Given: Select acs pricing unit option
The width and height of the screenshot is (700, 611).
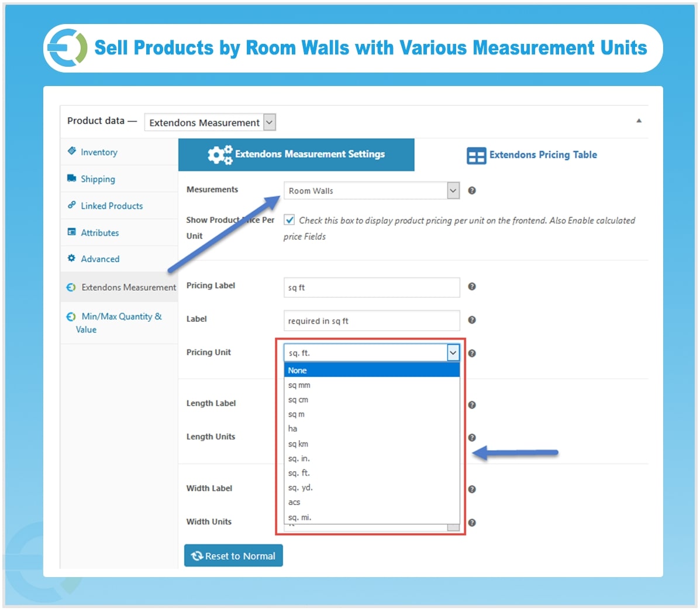Looking at the screenshot, I should click(371, 503).
